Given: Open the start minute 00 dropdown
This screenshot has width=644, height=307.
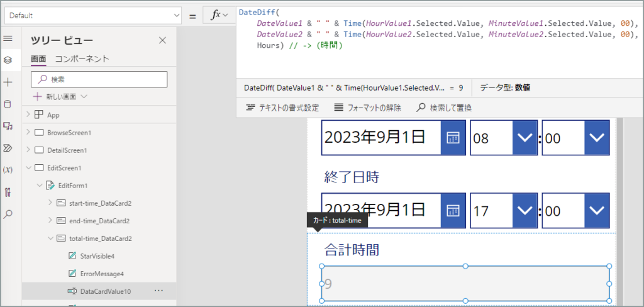Looking at the screenshot, I should click(597, 138).
